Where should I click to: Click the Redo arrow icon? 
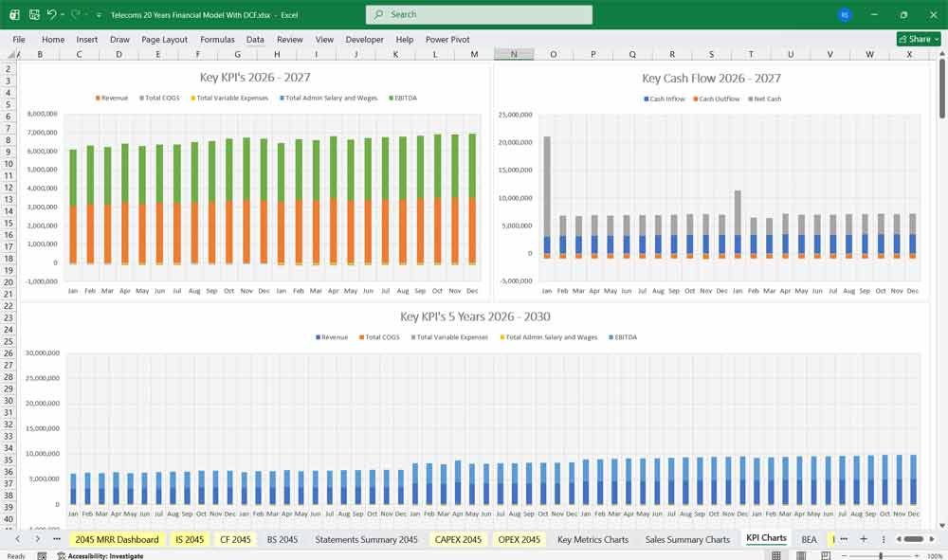[76, 14]
